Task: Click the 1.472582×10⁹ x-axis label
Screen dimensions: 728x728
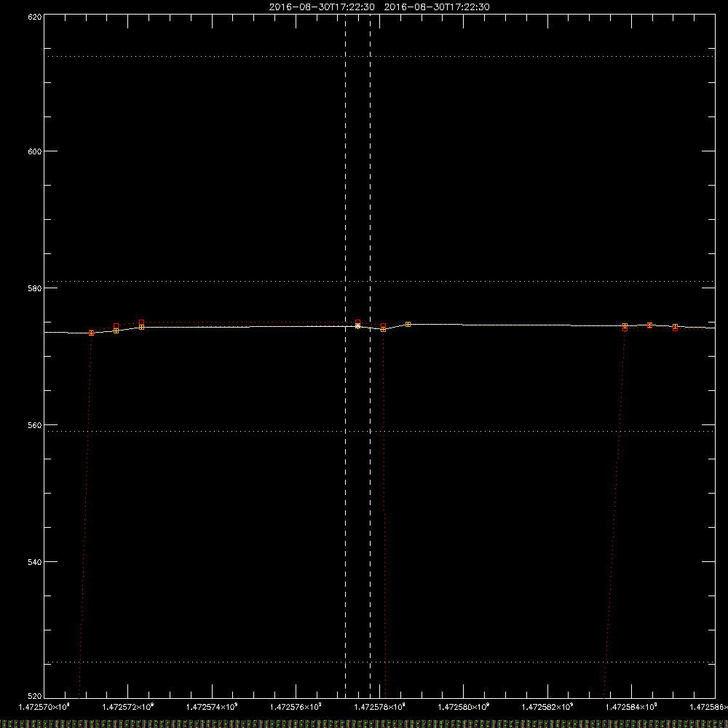Action: click(548, 707)
